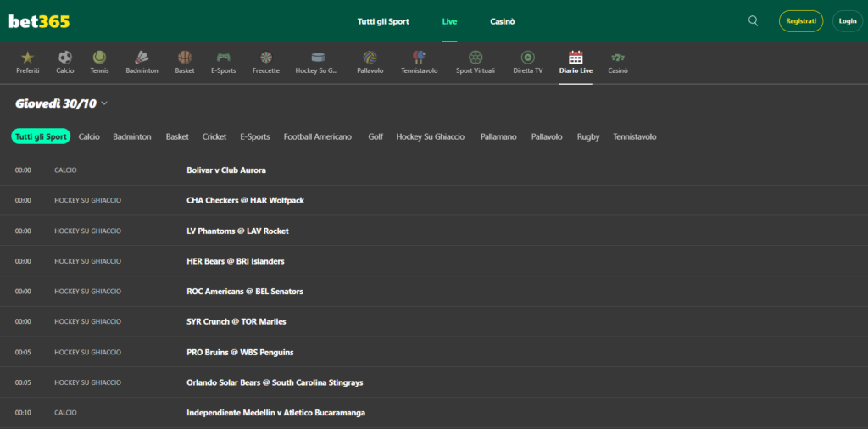Open the Preferiti star icon
The height and width of the screenshot is (429, 868).
[27, 58]
